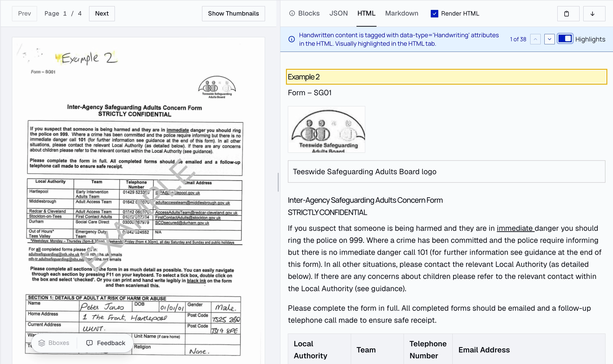Click the handwritten 'Male' gender entry
Image resolution: width=613 pixels, height=364 pixels.
[225, 307]
